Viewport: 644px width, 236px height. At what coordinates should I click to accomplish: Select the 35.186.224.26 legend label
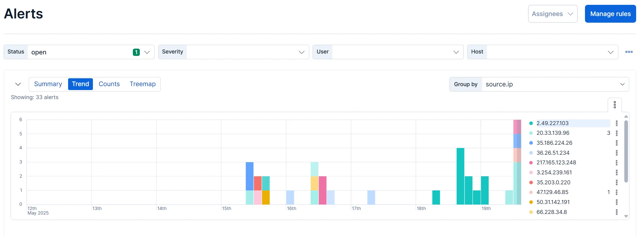coord(554,143)
